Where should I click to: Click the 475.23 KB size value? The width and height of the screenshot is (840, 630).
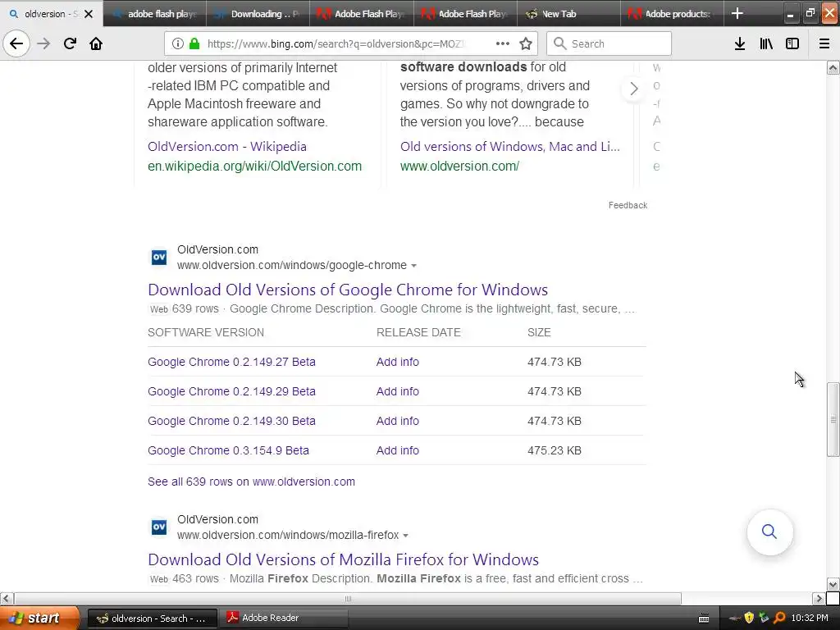pyautogui.click(x=555, y=450)
